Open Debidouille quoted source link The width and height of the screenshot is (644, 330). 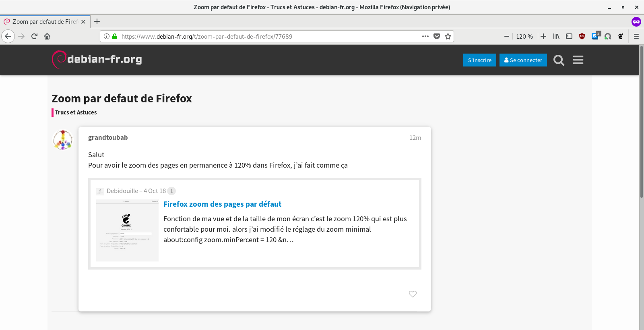136,191
